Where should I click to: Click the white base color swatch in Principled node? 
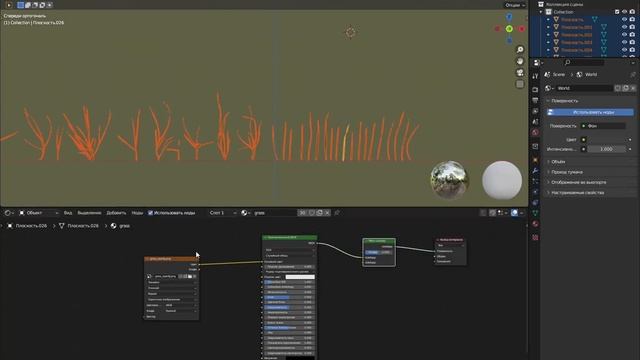click(x=300, y=277)
